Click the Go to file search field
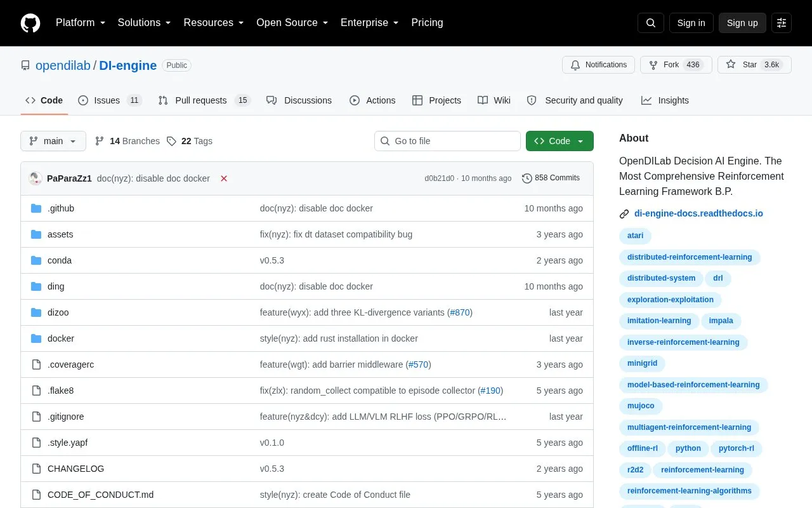 click(x=447, y=141)
